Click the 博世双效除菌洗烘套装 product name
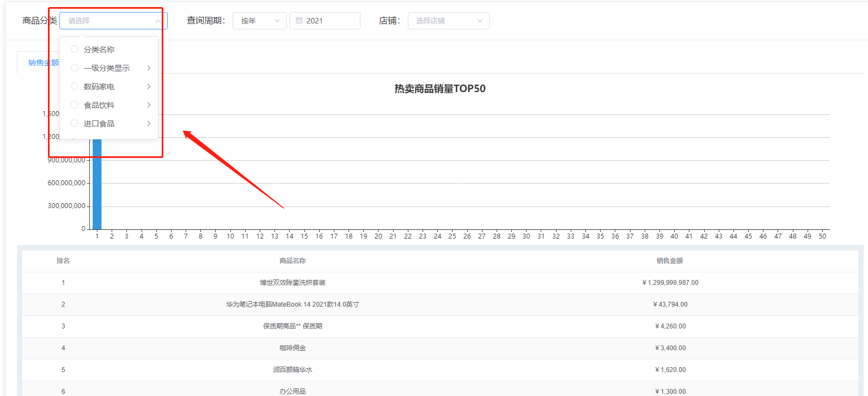The width and height of the screenshot is (868, 396). (x=292, y=283)
